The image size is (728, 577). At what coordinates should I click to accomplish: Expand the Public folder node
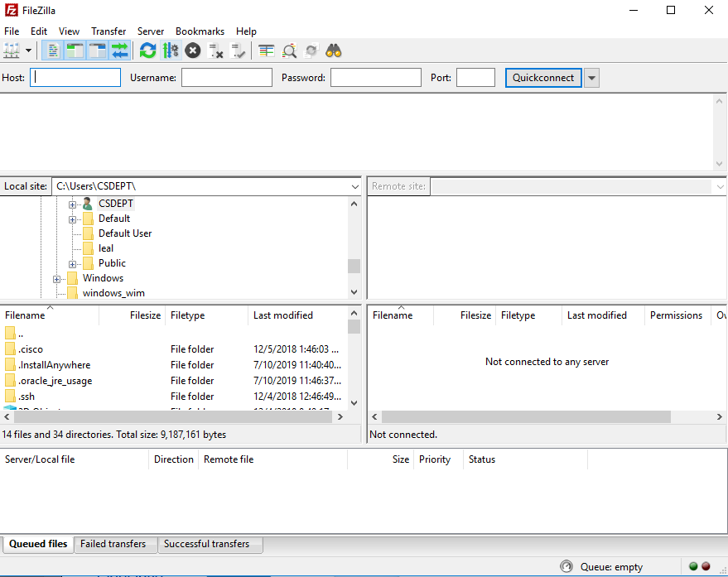click(72, 264)
